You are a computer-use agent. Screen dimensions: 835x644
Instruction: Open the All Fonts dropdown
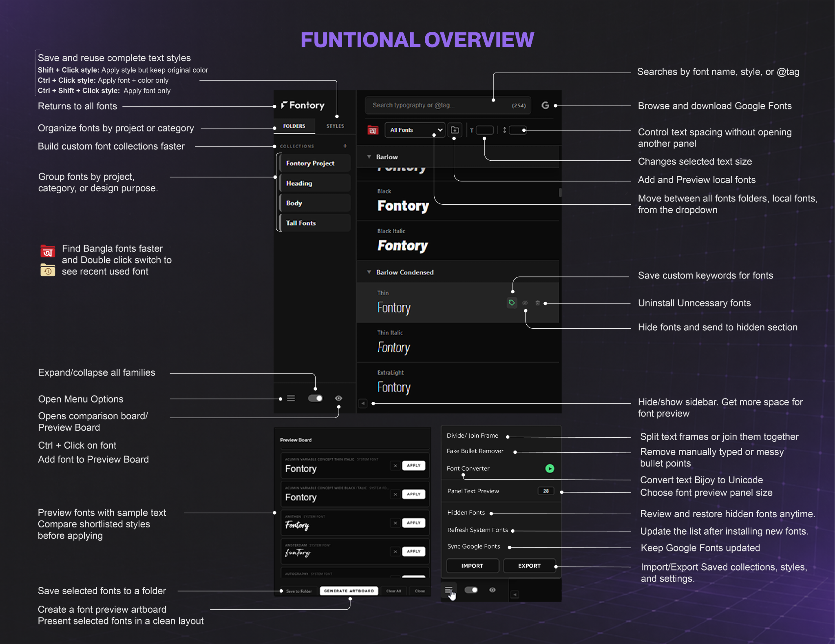click(415, 130)
